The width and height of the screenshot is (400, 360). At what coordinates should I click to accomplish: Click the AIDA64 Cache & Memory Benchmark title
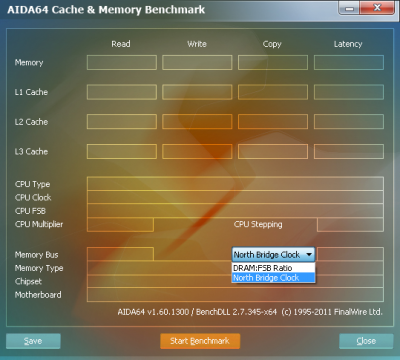tap(106, 10)
